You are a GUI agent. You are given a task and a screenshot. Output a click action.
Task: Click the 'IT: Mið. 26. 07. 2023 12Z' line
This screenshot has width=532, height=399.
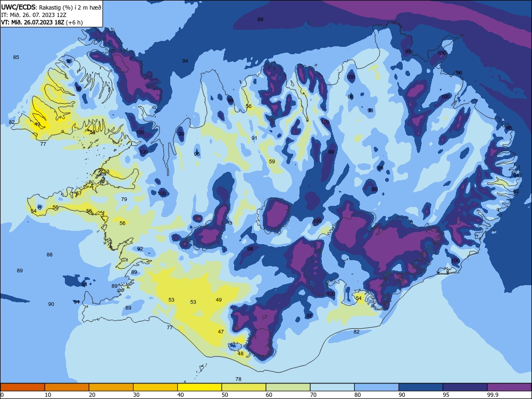(33, 15)
